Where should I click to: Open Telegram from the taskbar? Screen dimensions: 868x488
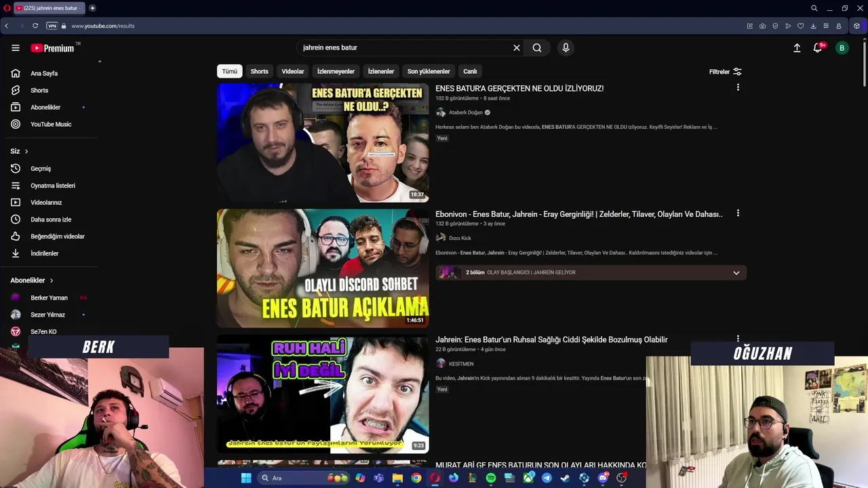coord(547,478)
